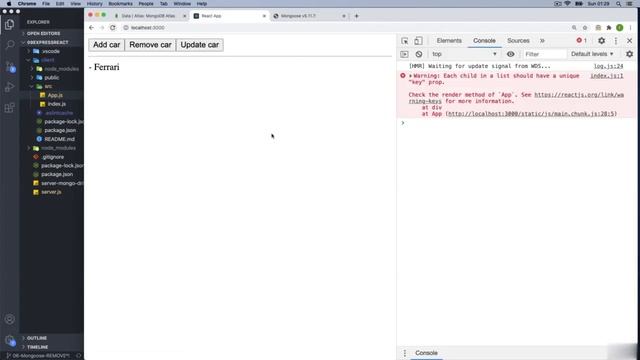
Task: Bookmark page with star icon
Action: pos(585,28)
